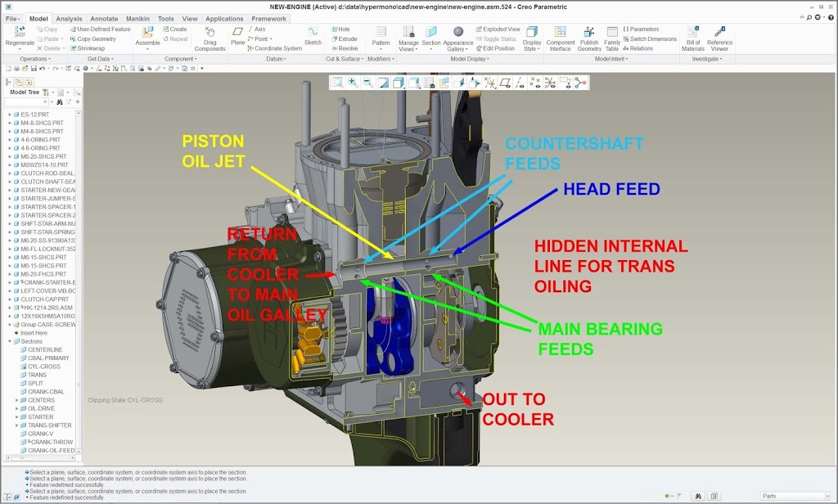Open the Parts selection filter dropdown
The image size is (838, 504).
(x=791, y=495)
